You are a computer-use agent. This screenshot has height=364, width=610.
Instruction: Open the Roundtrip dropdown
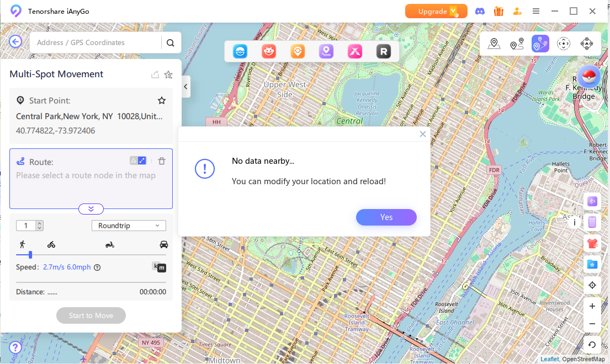coord(128,226)
